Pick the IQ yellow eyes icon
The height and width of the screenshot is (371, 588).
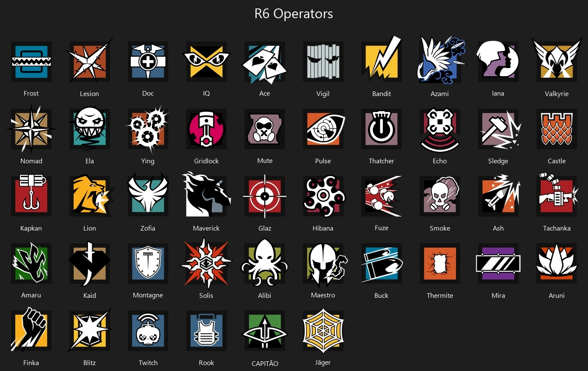(206, 62)
